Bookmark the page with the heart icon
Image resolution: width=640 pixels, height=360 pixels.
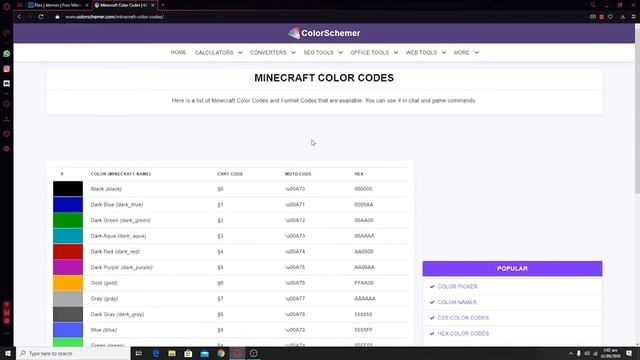coord(610,17)
